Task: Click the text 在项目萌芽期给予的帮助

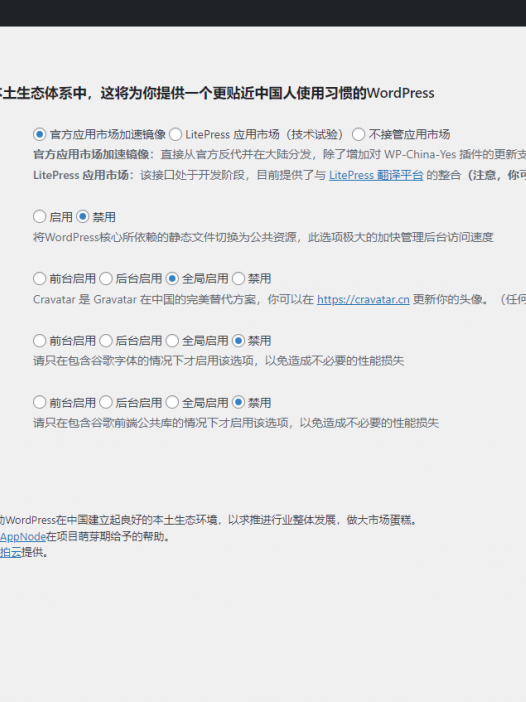Action: point(108,536)
